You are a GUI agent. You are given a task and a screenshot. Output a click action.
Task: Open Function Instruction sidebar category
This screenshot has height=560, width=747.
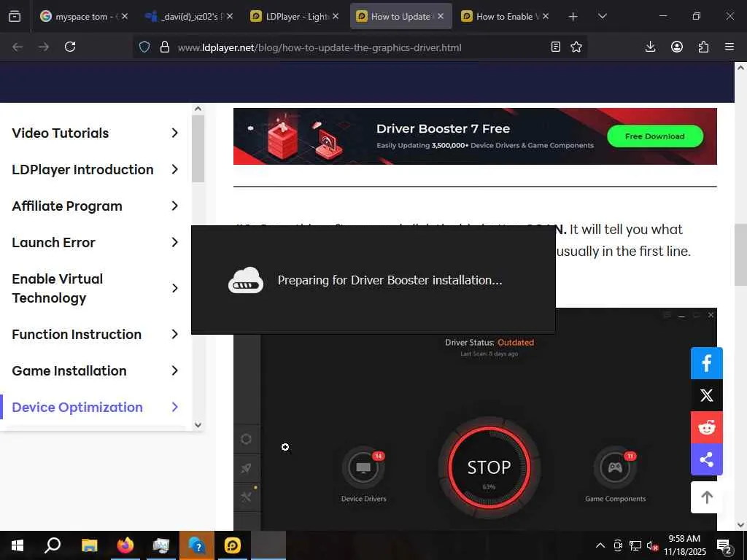tap(76, 334)
